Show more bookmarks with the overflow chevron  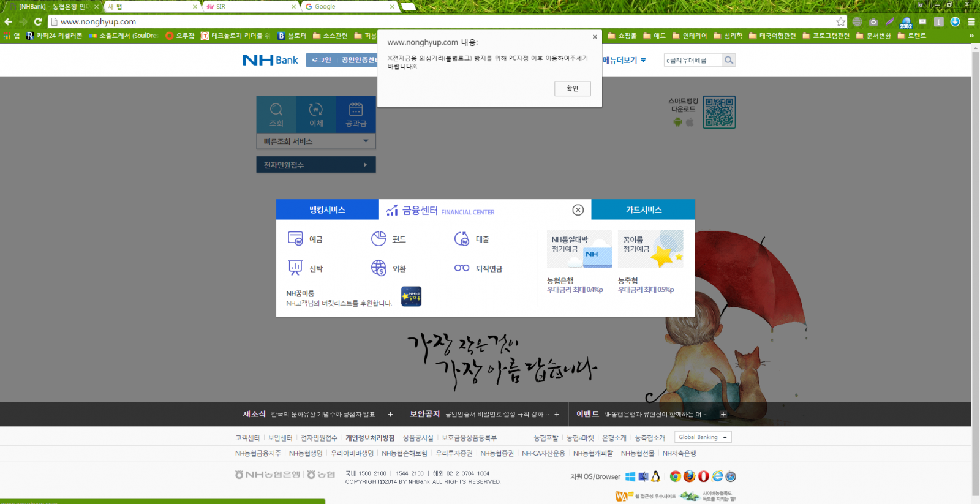point(971,36)
